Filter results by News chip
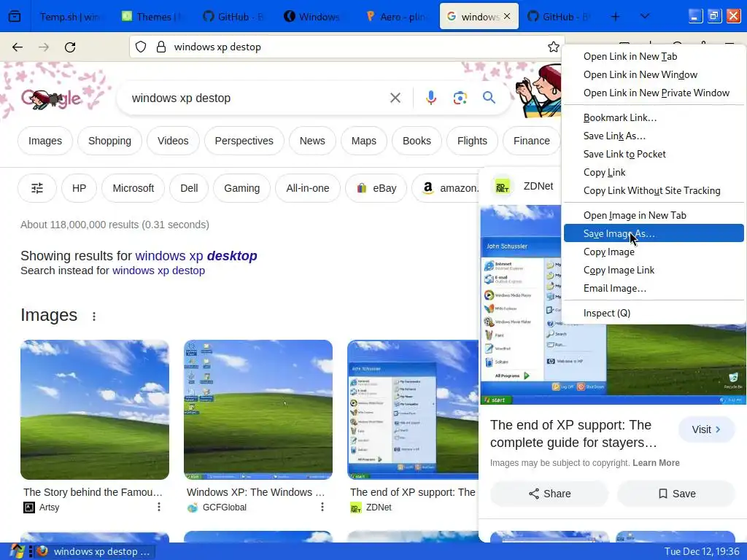The height and width of the screenshot is (560, 747). pos(312,141)
